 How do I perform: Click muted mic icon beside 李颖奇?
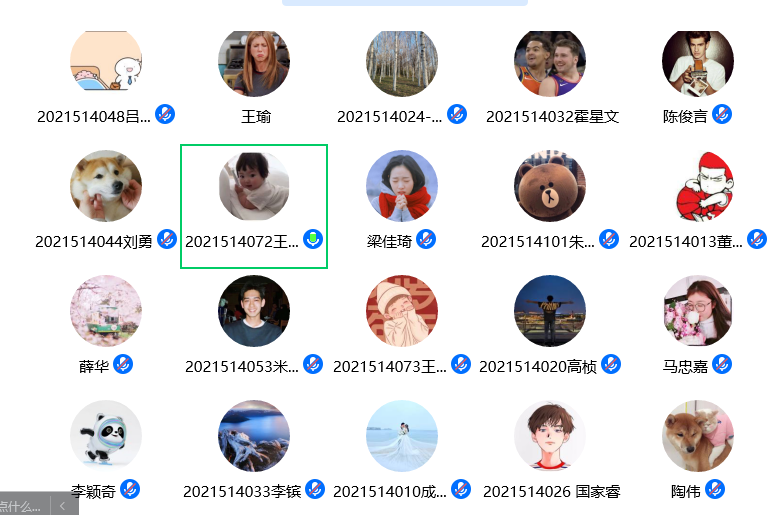click(x=130, y=489)
